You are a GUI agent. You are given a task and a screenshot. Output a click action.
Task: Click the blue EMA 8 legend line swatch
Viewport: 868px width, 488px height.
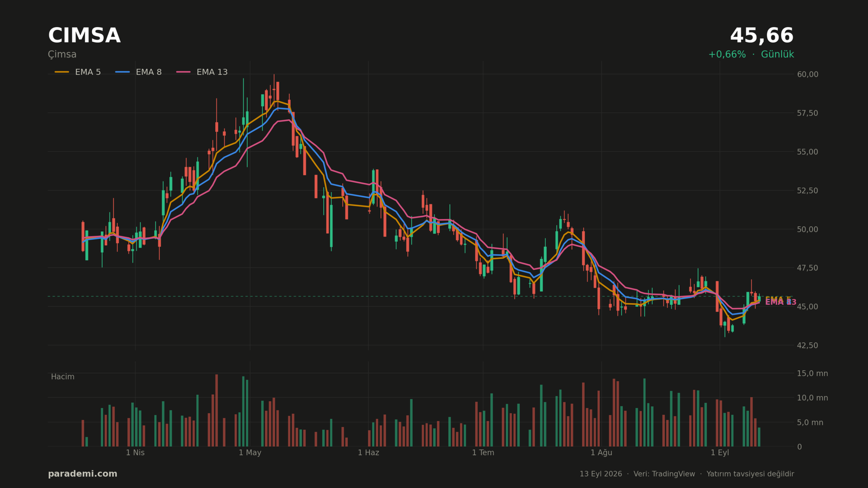pos(123,72)
